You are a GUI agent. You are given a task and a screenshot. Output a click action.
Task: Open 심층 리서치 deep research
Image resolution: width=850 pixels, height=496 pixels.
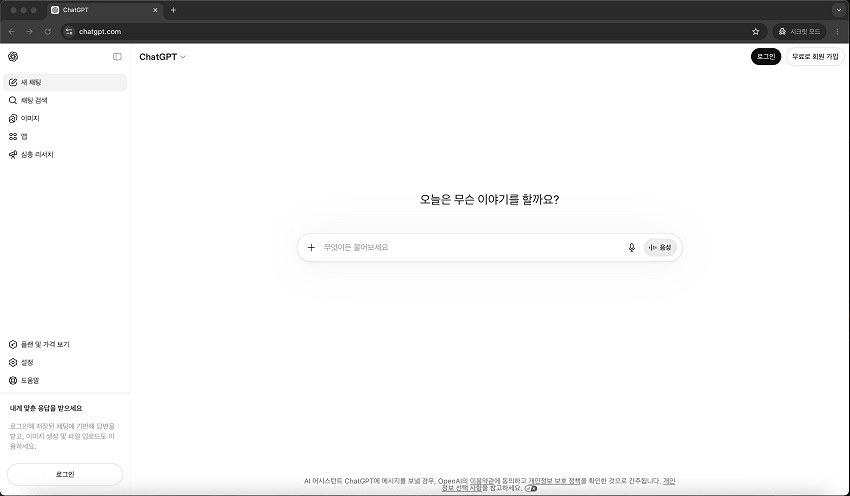pyautogui.click(x=65, y=154)
